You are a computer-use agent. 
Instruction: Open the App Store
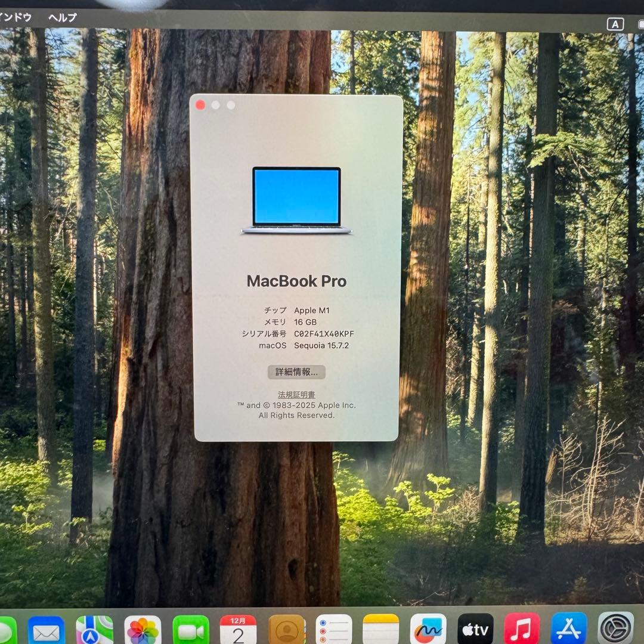pyautogui.click(x=569, y=630)
